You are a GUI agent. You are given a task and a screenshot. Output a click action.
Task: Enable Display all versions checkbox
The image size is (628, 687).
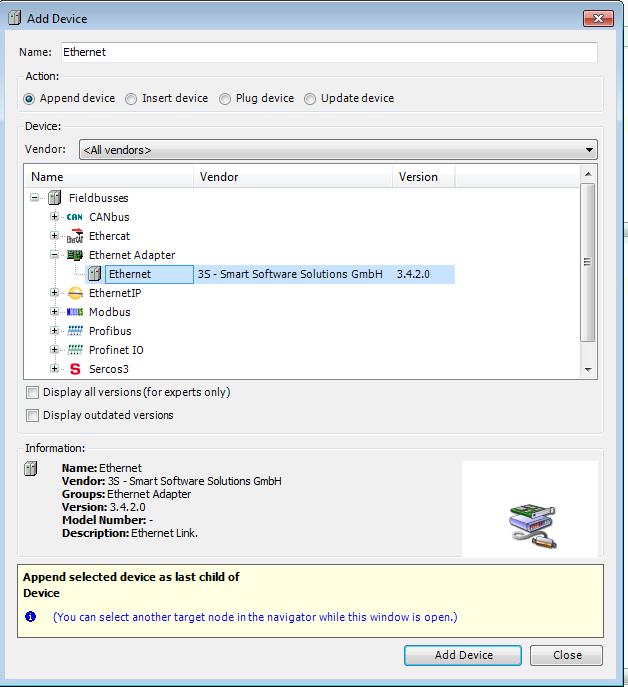point(32,392)
